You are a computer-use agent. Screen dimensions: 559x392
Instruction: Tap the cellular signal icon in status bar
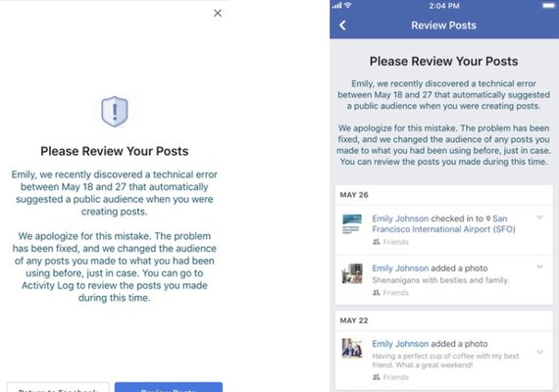point(336,5)
